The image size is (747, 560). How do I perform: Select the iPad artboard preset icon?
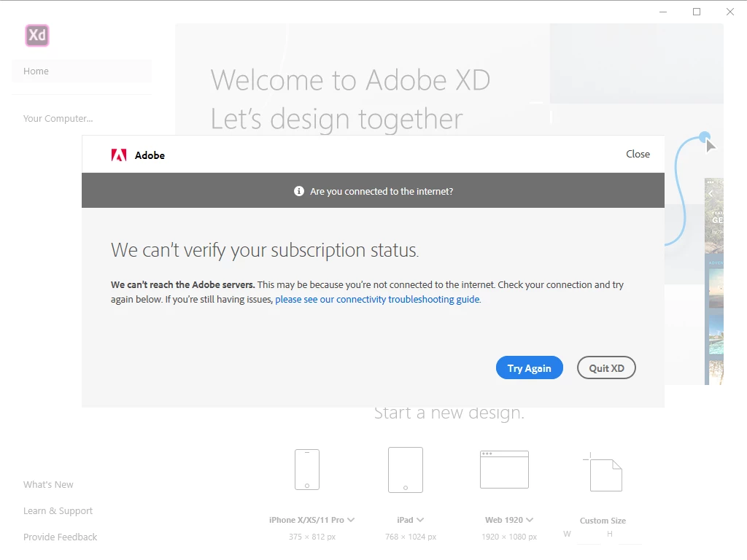[x=406, y=470]
